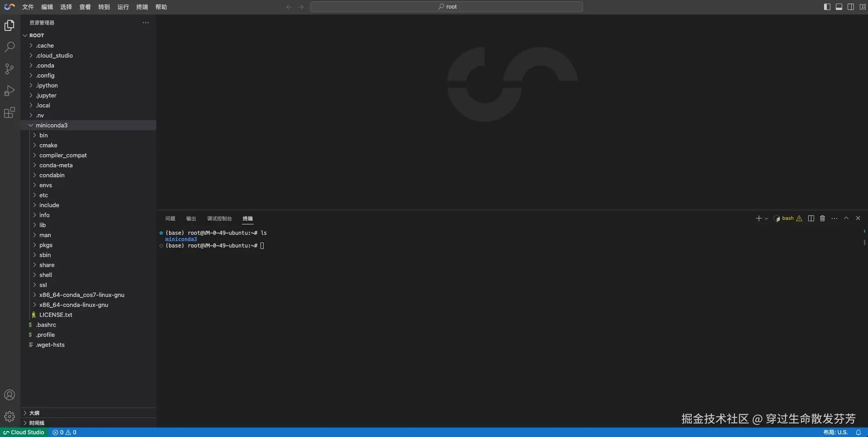This screenshot has width=868, height=437.
Task: Open the 帮助 menu
Action: click(x=161, y=7)
